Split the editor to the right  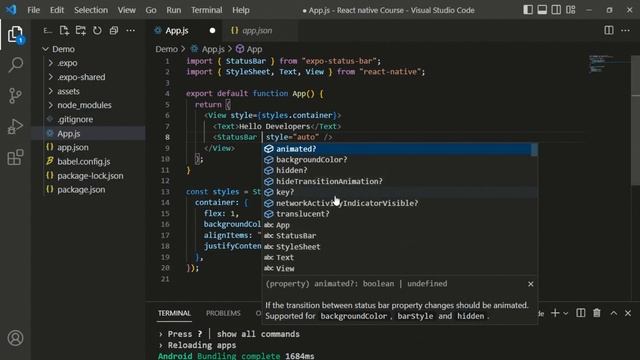[609, 30]
